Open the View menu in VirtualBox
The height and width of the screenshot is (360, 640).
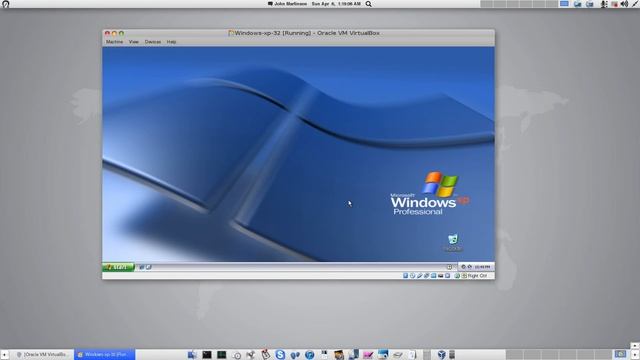tap(133, 42)
